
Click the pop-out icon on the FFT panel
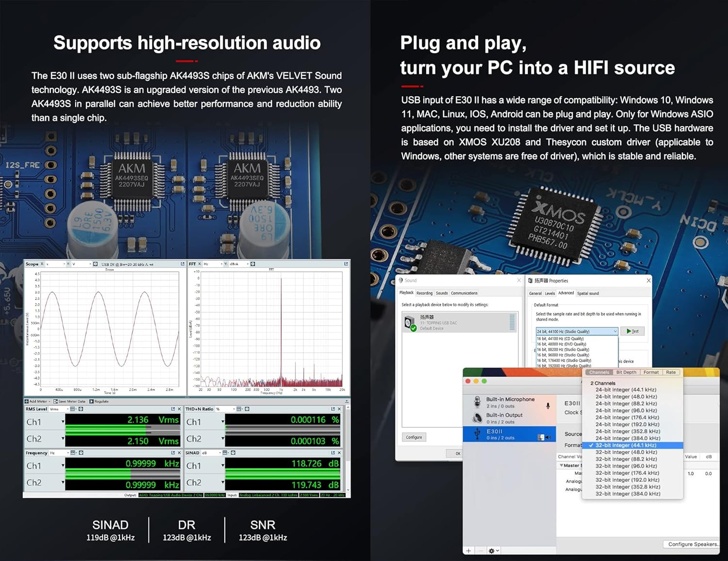click(346, 263)
